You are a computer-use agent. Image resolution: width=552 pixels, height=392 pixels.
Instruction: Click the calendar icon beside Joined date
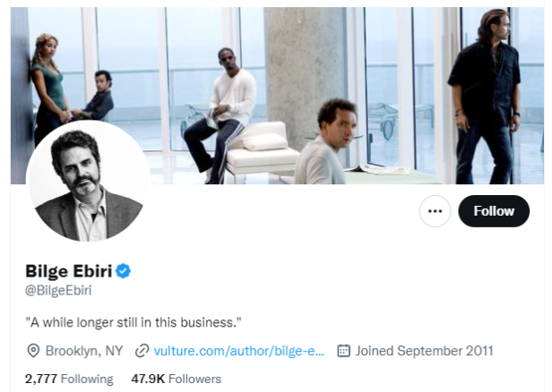pos(343,350)
